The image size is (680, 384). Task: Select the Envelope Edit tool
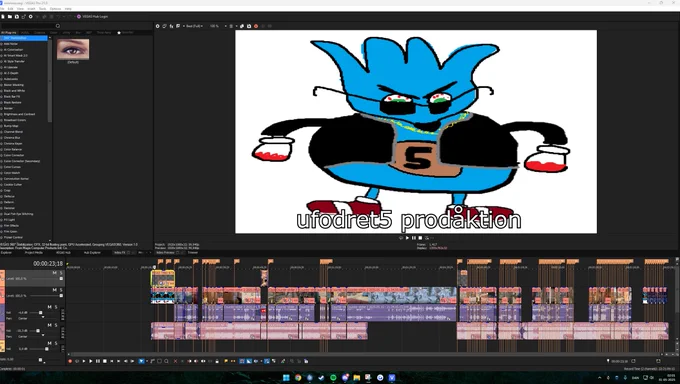coord(153,361)
